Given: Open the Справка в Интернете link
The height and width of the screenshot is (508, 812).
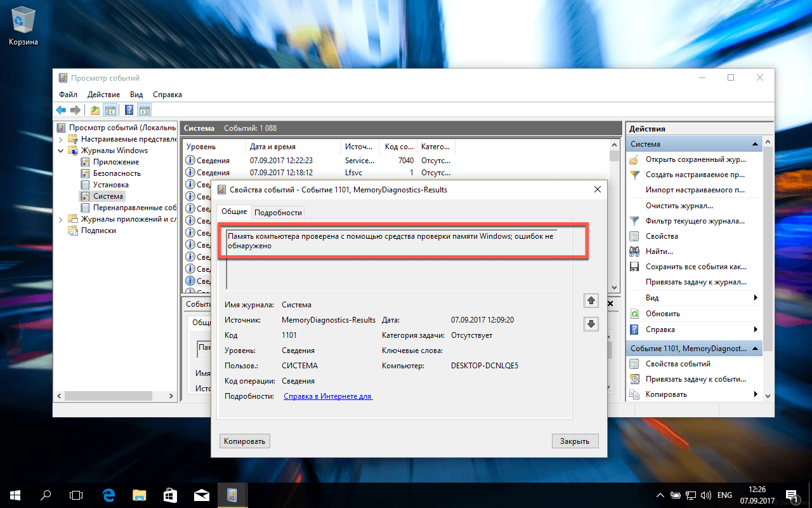Looking at the screenshot, I should click(327, 396).
